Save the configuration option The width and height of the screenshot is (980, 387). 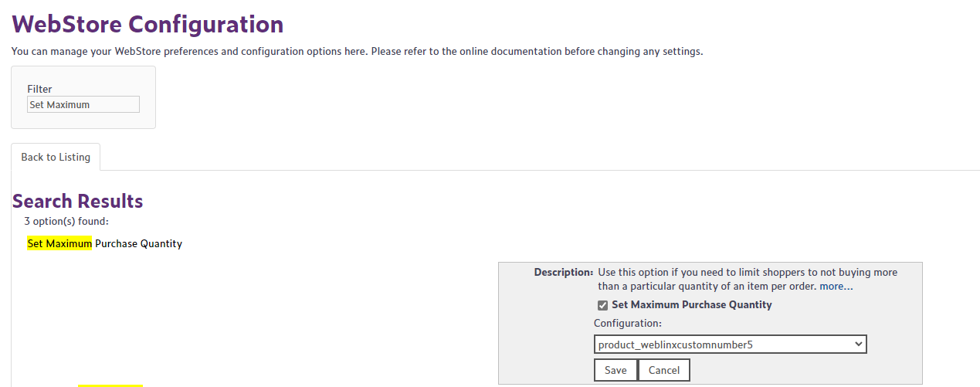(615, 370)
